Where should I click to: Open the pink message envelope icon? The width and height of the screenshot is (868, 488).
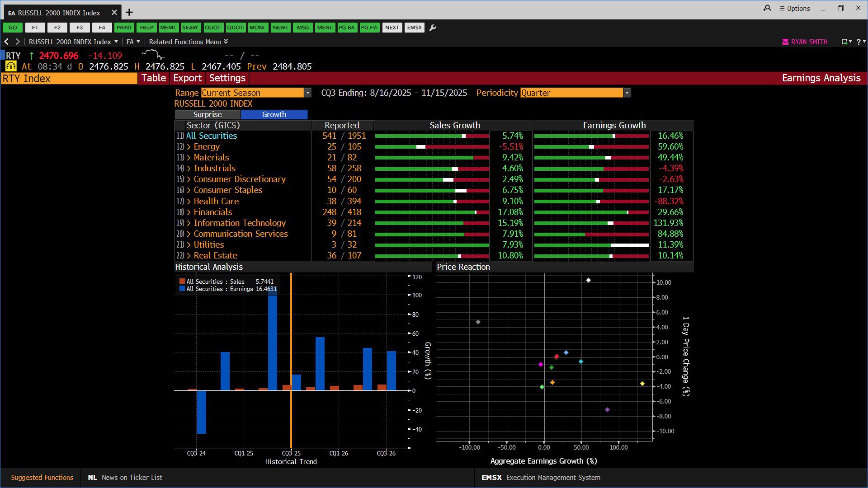785,42
